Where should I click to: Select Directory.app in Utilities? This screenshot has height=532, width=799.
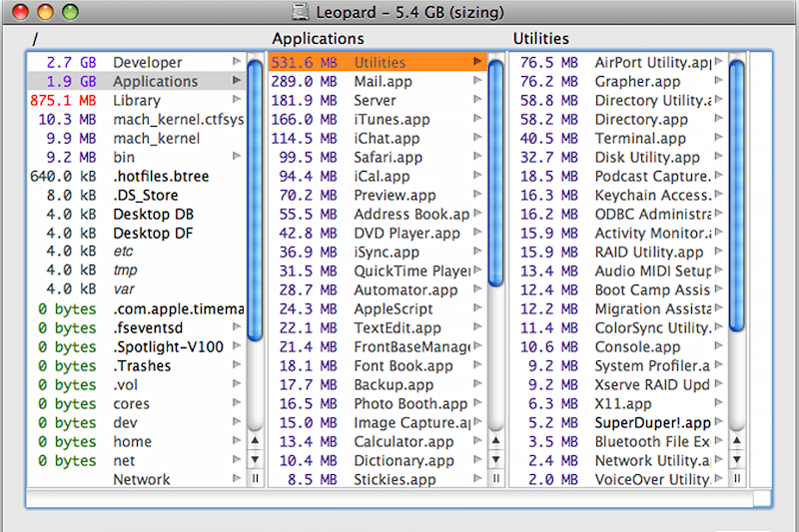point(618,119)
